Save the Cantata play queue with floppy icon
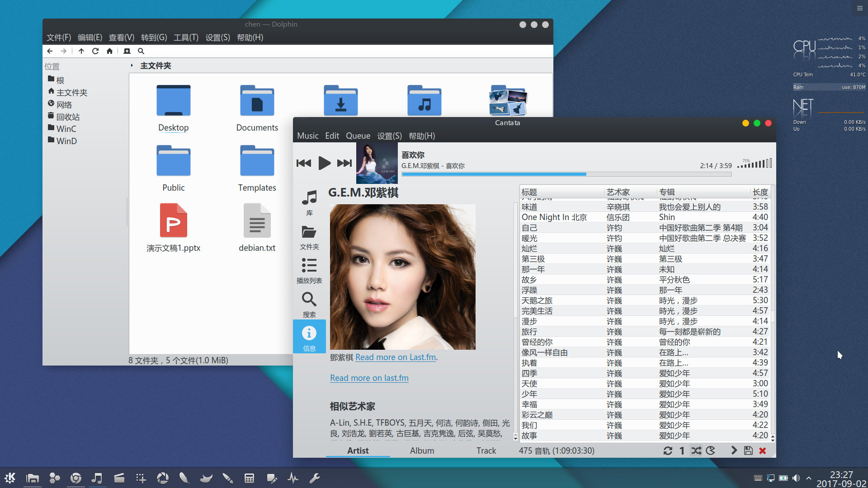Image resolution: width=868 pixels, height=488 pixels. coord(748,450)
